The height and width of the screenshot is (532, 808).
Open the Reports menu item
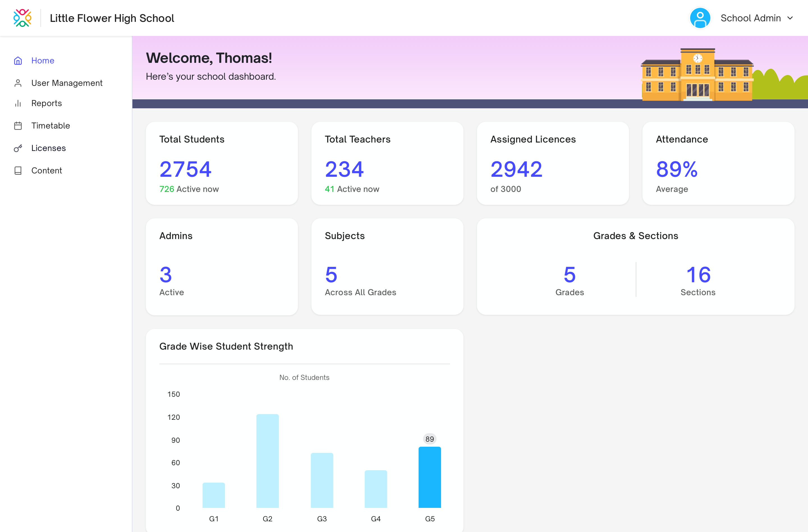pyautogui.click(x=47, y=103)
